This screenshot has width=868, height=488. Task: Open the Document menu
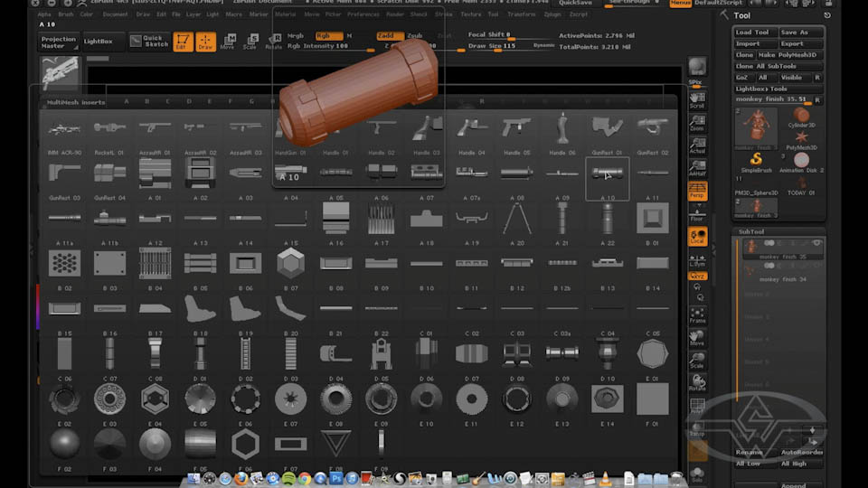pos(115,14)
